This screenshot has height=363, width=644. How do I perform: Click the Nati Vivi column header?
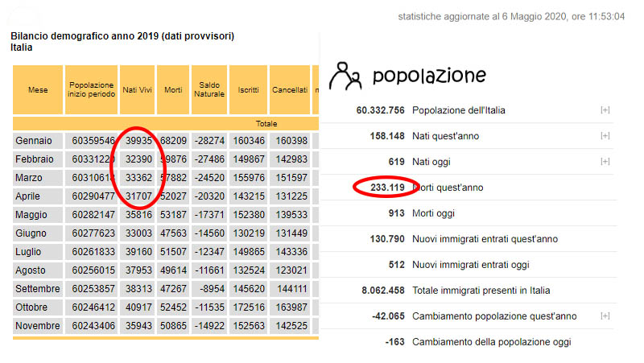point(138,89)
